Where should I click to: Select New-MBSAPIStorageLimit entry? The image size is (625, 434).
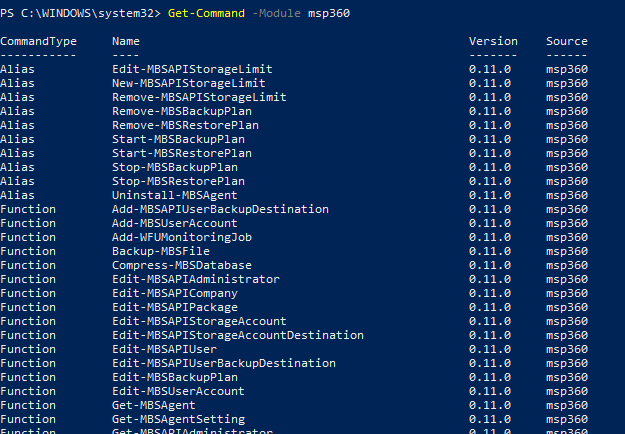pyautogui.click(x=189, y=83)
